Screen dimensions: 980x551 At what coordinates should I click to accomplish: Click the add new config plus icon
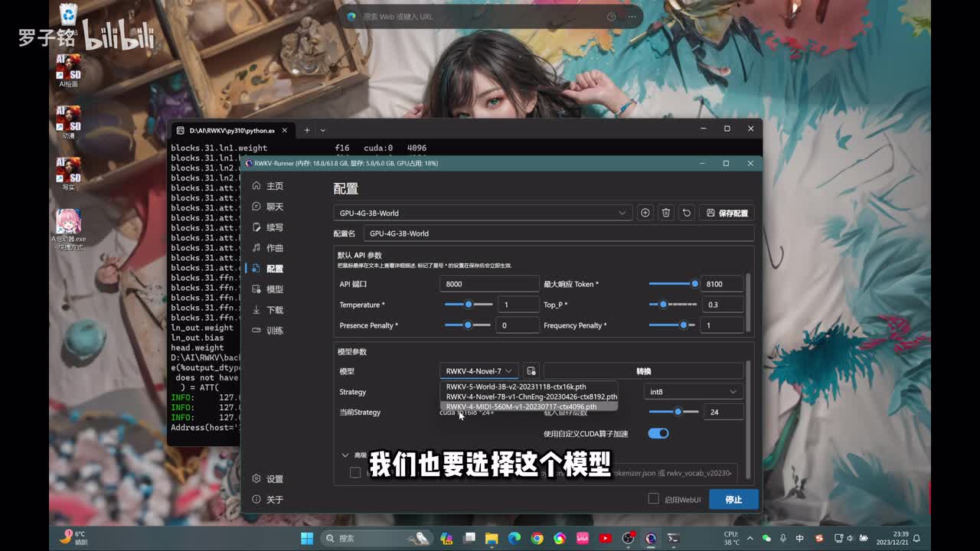(645, 213)
